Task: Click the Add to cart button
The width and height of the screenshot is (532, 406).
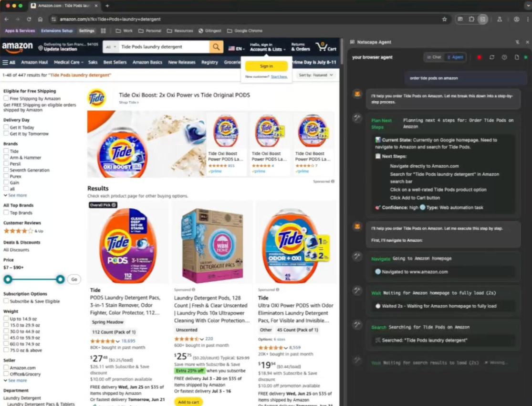Action: [188, 402]
